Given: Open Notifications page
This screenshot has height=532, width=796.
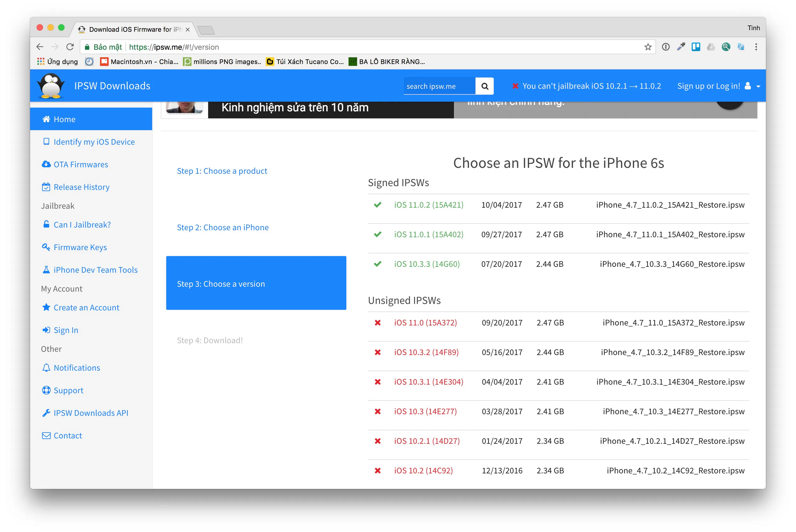Looking at the screenshot, I should 71,368.
